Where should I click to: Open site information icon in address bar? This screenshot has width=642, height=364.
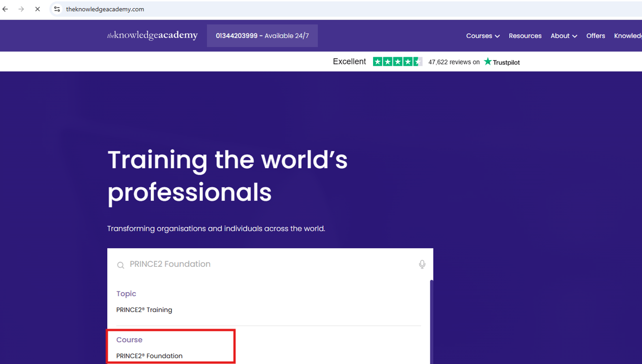click(x=57, y=9)
